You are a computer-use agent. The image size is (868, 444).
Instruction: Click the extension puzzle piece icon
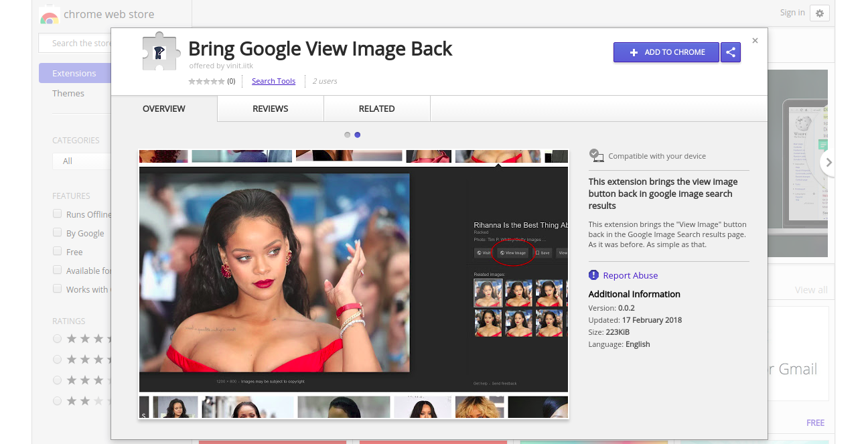click(x=161, y=52)
